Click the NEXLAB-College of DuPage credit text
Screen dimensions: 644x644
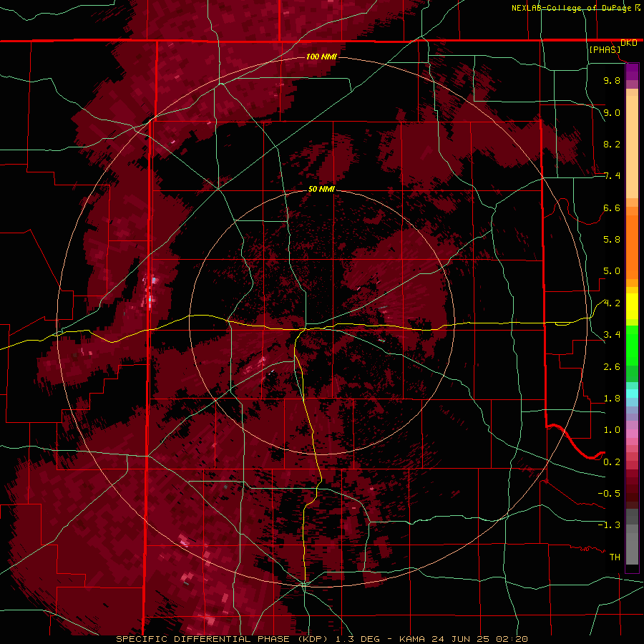pos(572,8)
